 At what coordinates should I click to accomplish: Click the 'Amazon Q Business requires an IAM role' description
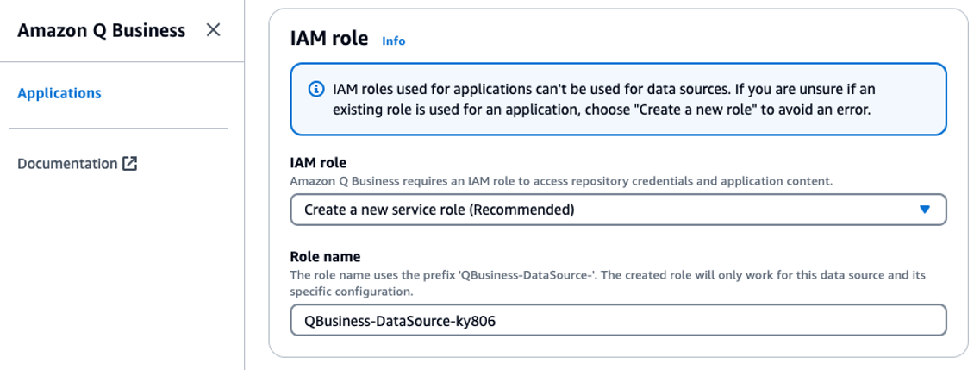561,181
